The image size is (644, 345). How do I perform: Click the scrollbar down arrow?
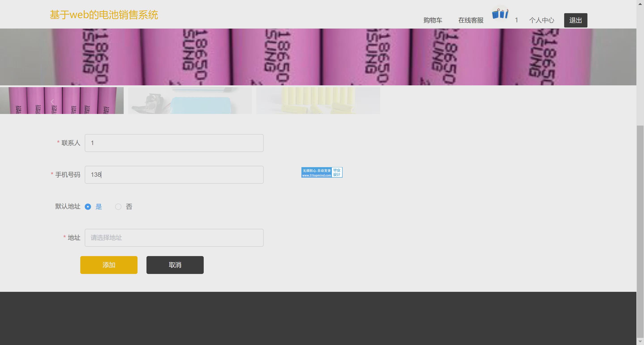(x=640, y=341)
